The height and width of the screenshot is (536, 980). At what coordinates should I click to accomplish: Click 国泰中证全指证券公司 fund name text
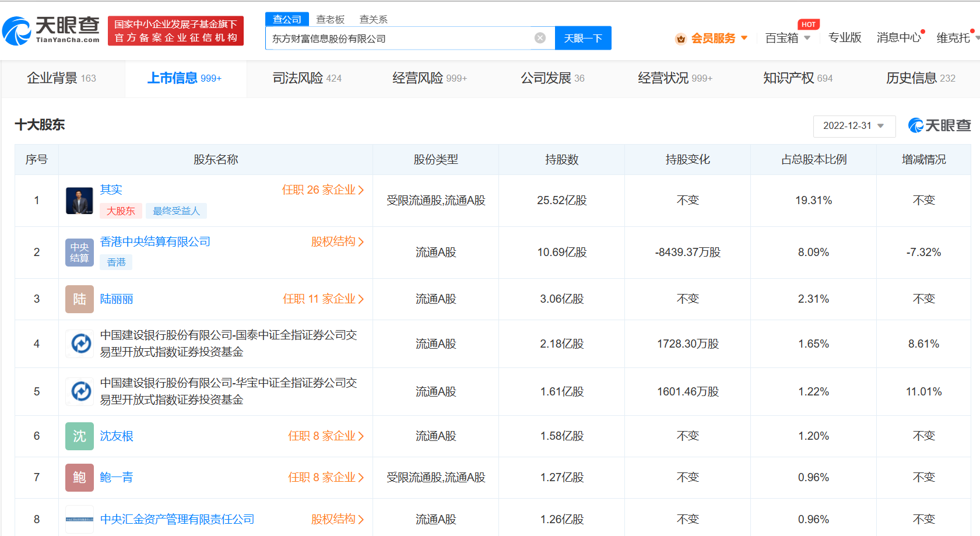(229, 344)
